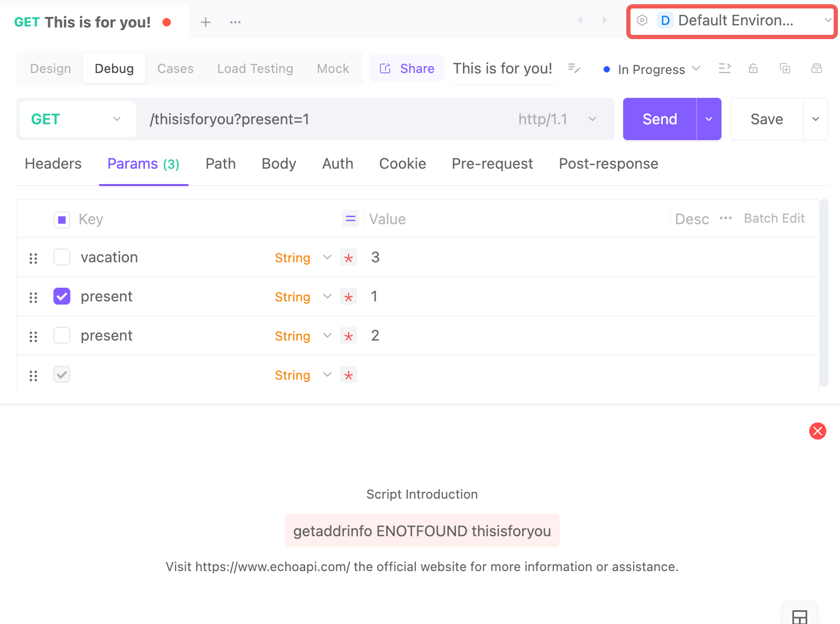Image resolution: width=840 pixels, height=624 pixels.
Task: Switch to the Design tab
Action: pos(50,68)
